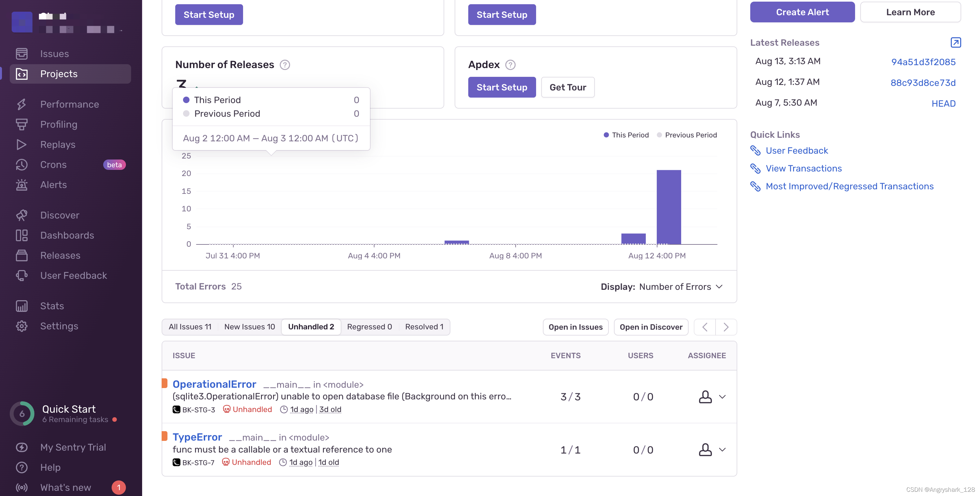
Task: Open Number of Releases help tooltip icon
Action: click(285, 65)
